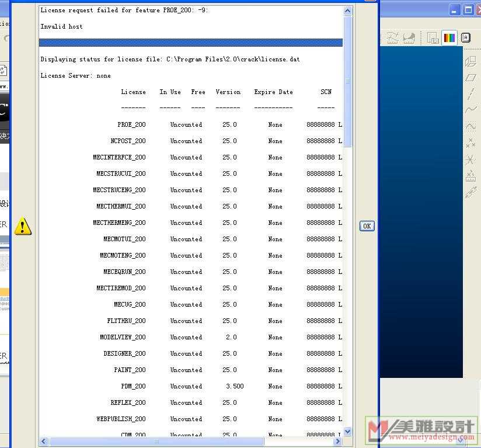481x448 pixels.
Task: Click the 'SCN' column header
Action: point(326,92)
